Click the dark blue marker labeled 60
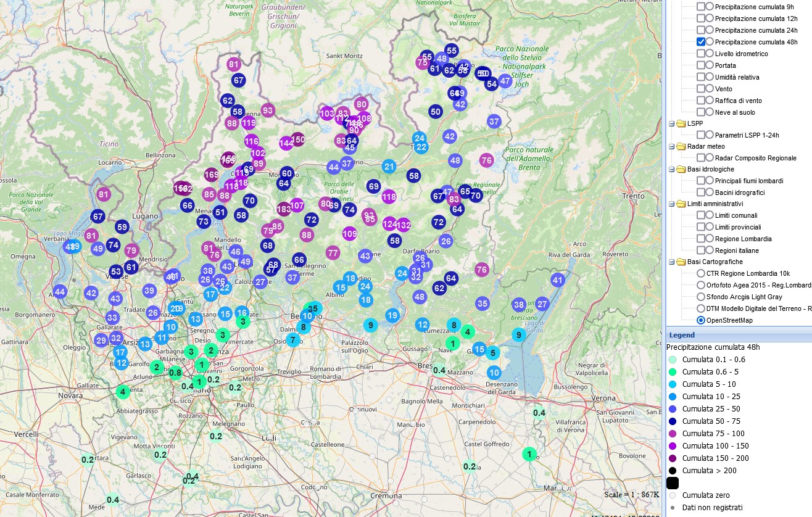Image resolution: width=812 pixels, height=517 pixels. click(286, 173)
